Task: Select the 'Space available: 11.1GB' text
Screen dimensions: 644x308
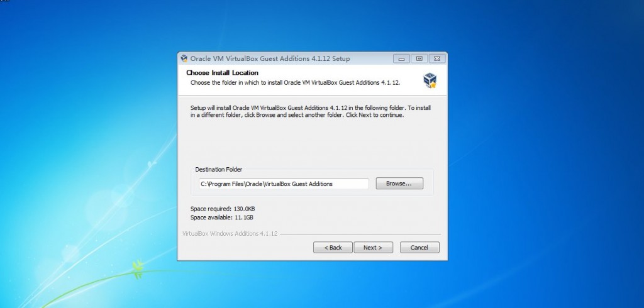Action: [222, 217]
